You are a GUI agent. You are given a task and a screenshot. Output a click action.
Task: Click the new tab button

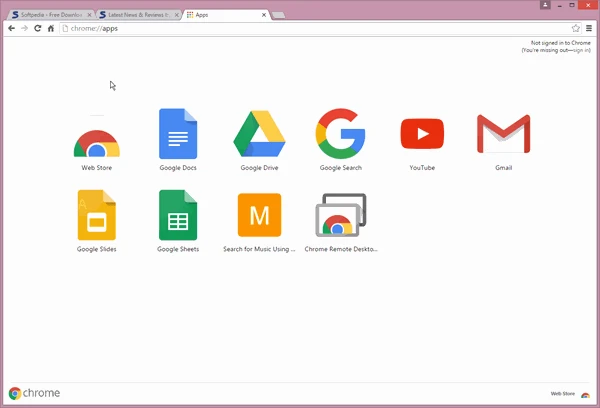tap(279, 16)
